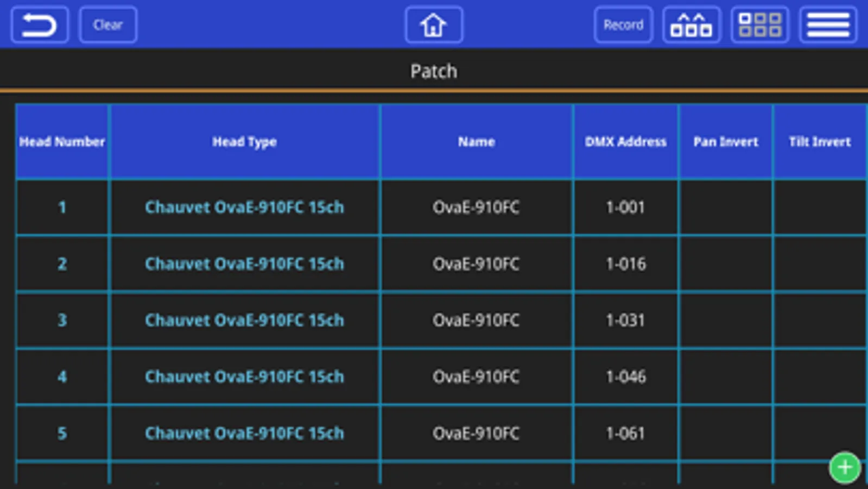Toggle Tilt Invert for head 2
The width and height of the screenshot is (868, 489).
click(820, 264)
